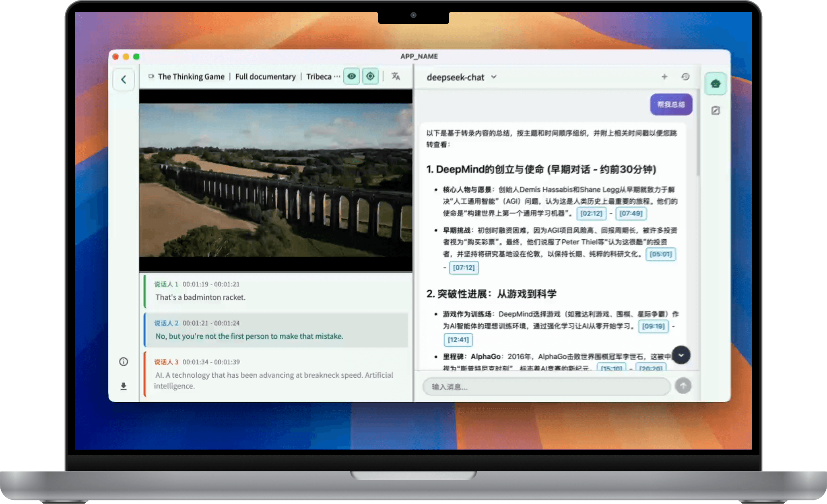Click the info circle icon

(124, 362)
